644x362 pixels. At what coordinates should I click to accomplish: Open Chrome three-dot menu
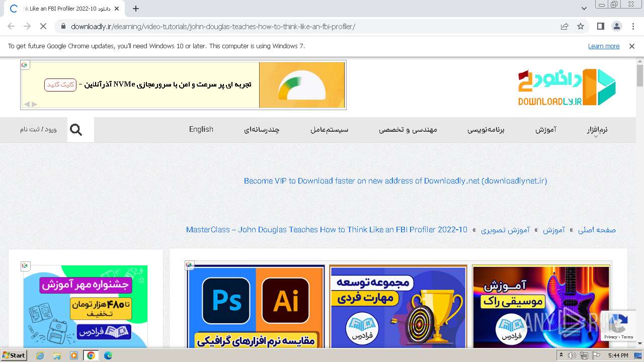[x=632, y=26]
